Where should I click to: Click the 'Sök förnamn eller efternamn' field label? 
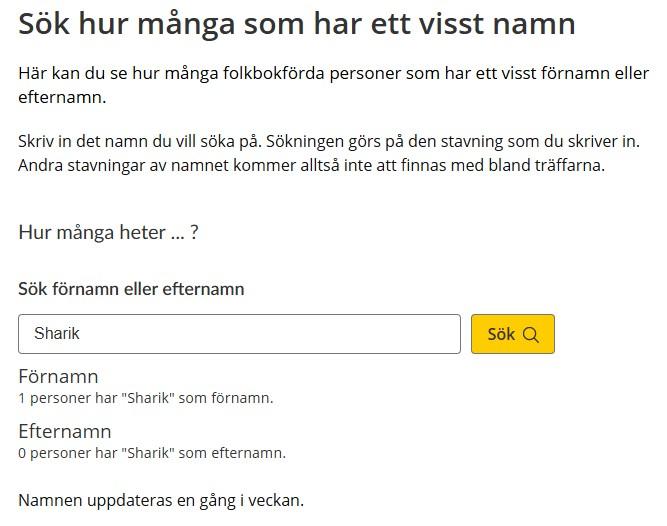point(131,289)
